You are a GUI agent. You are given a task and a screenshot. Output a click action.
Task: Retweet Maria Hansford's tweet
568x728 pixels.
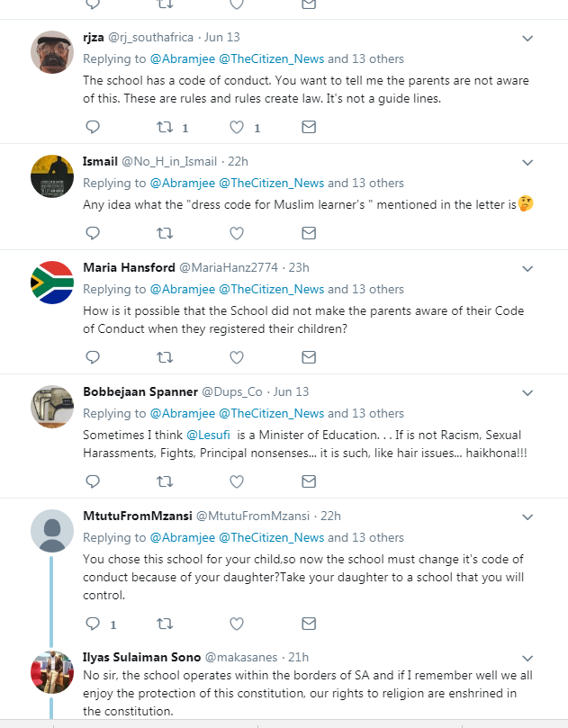[x=165, y=357]
